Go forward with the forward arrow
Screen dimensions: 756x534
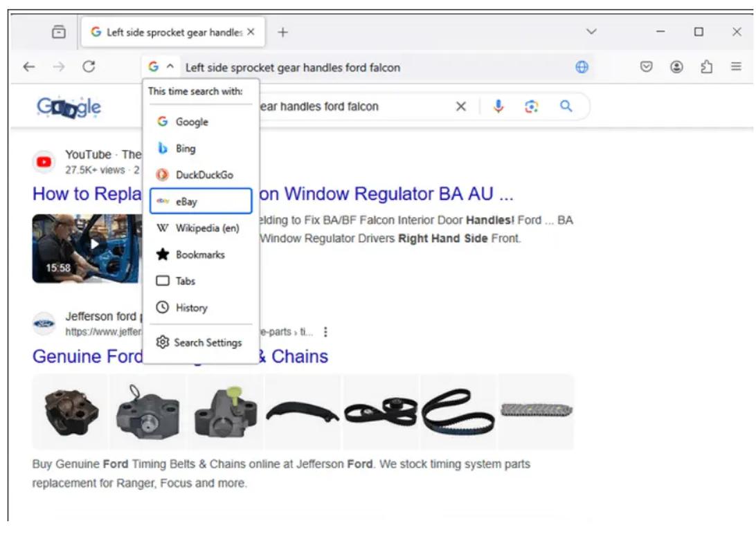[59, 66]
